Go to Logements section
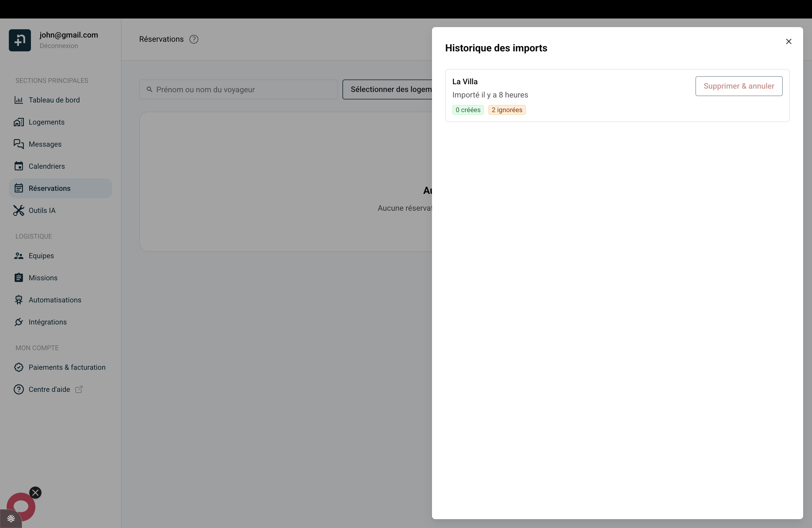The image size is (812, 528). click(60, 122)
